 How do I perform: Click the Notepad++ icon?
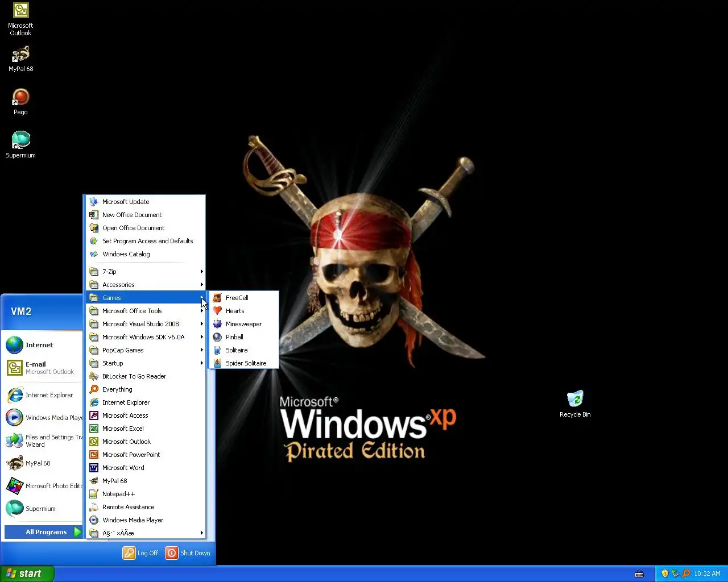(94, 494)
